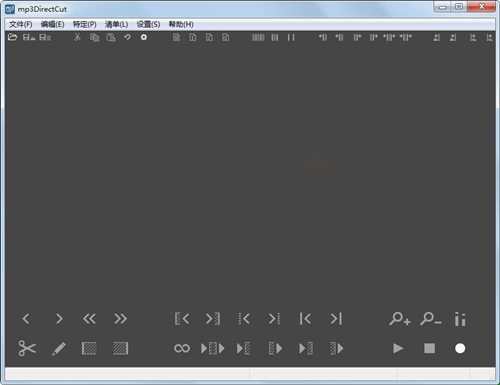Screen dimensions: 500x385
Task: Start playback with the large play triangle
Action: (398, 349)
